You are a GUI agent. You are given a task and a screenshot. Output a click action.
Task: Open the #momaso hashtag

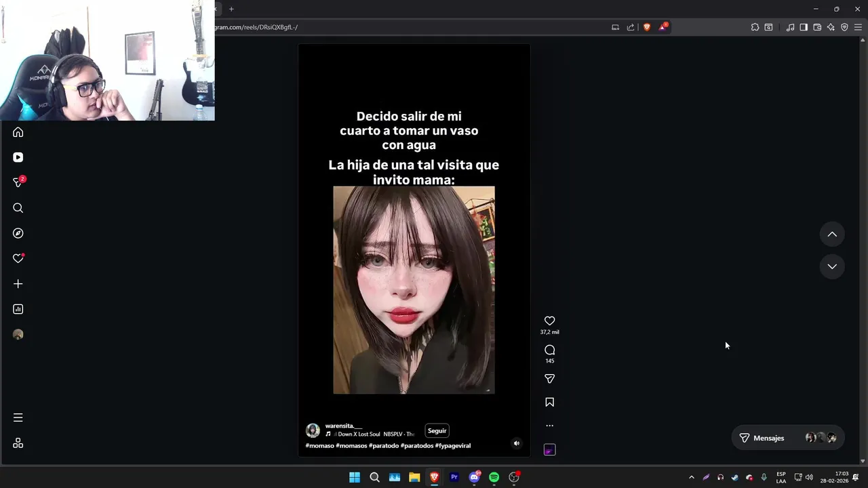coord(319,446)
